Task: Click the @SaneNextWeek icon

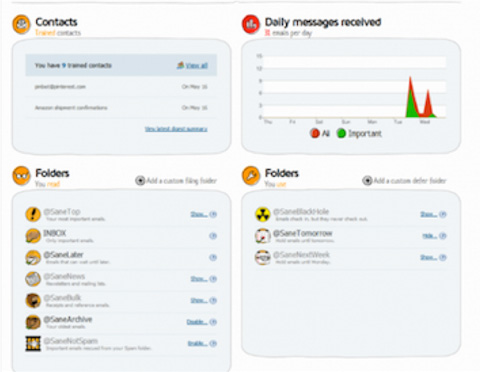Action: coord(263,257)
